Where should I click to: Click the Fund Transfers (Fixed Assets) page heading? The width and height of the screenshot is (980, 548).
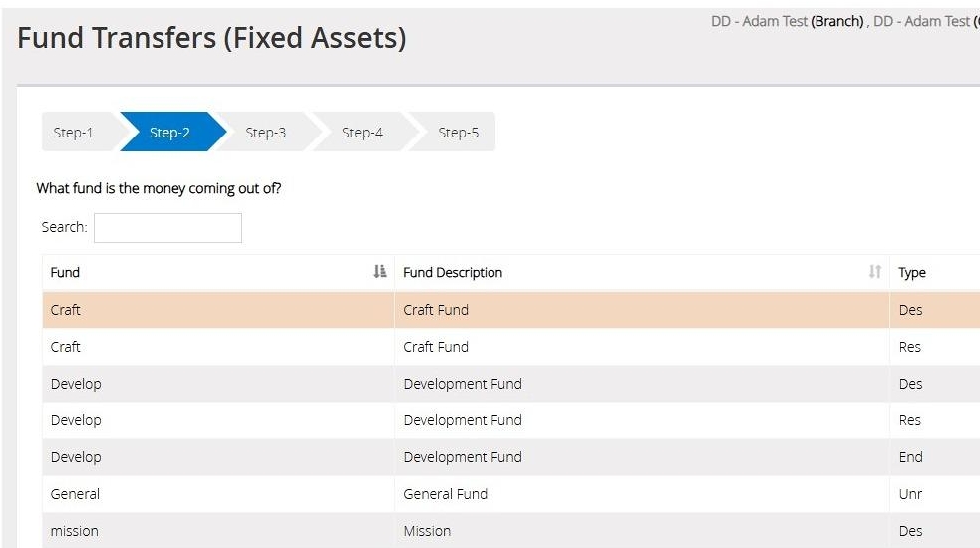[211, 39]
